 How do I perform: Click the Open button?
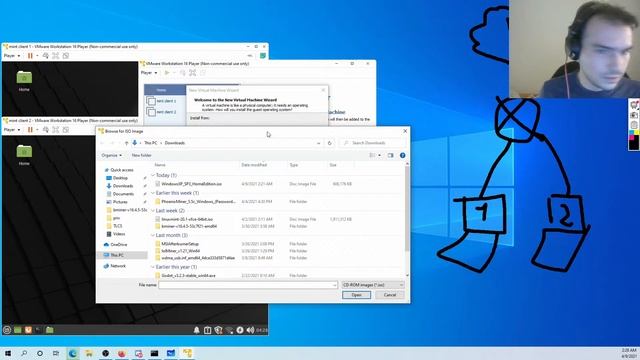click(356, 295)
